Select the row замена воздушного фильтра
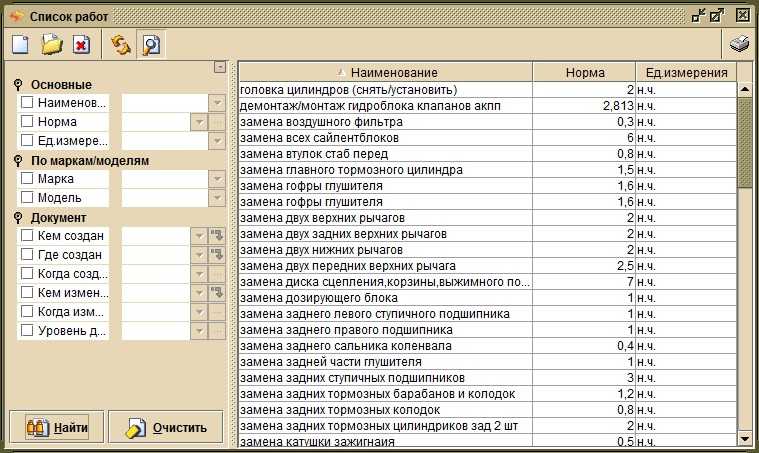The height and width of the screenshot is (453, 759). 385,122
